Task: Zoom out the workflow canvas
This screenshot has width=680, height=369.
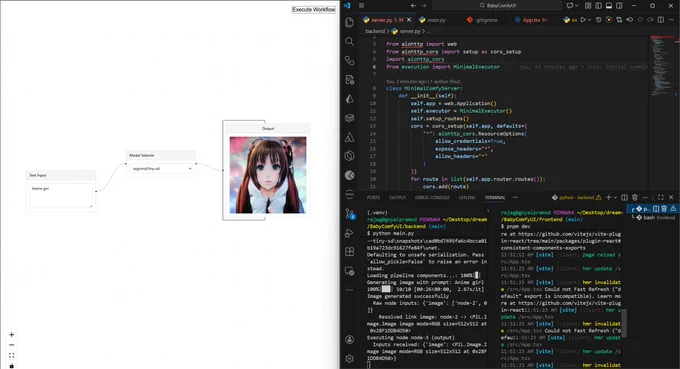Action: (12, 345)
